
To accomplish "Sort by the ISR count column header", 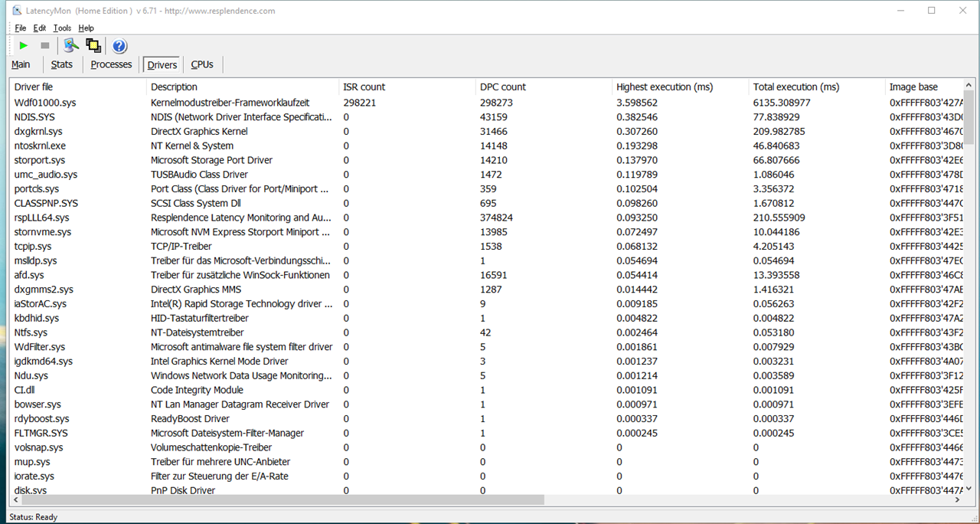I will pyautogui.click(x=407, y=87).
